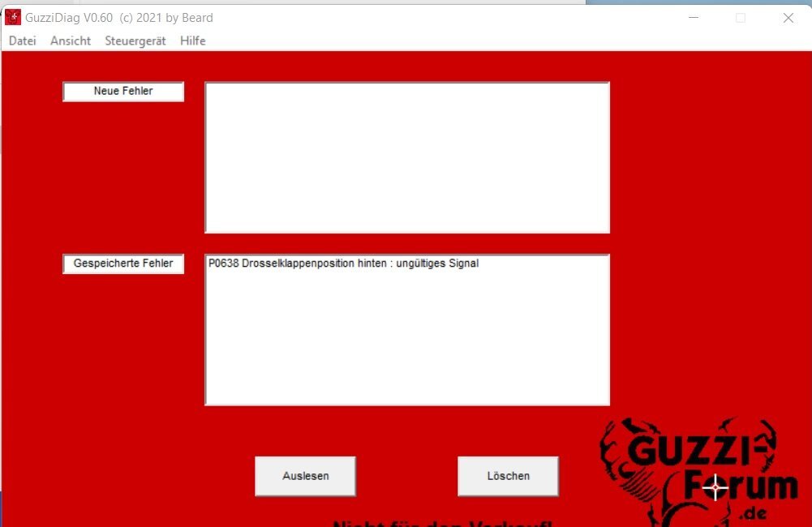Open the Datei menu
812x527 pixels.
pyautogui.click(x=23, y=41)
